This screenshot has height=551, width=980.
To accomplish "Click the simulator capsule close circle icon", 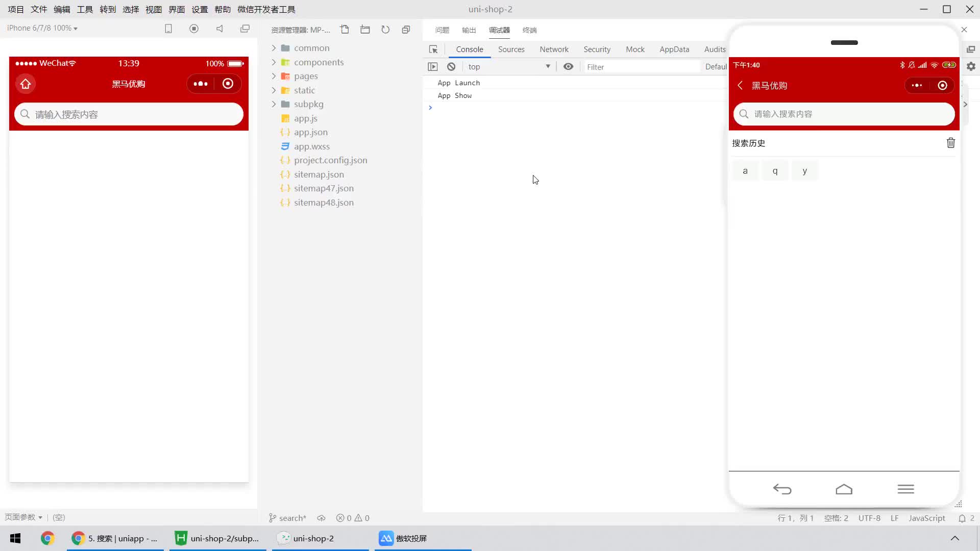I will pyautogui.click(x=228, y=84).
